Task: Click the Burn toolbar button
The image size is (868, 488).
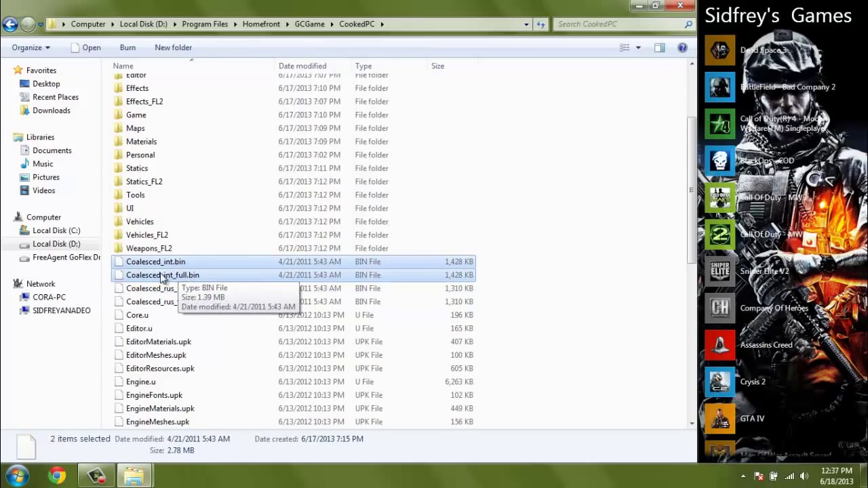Action: (127, 47)
